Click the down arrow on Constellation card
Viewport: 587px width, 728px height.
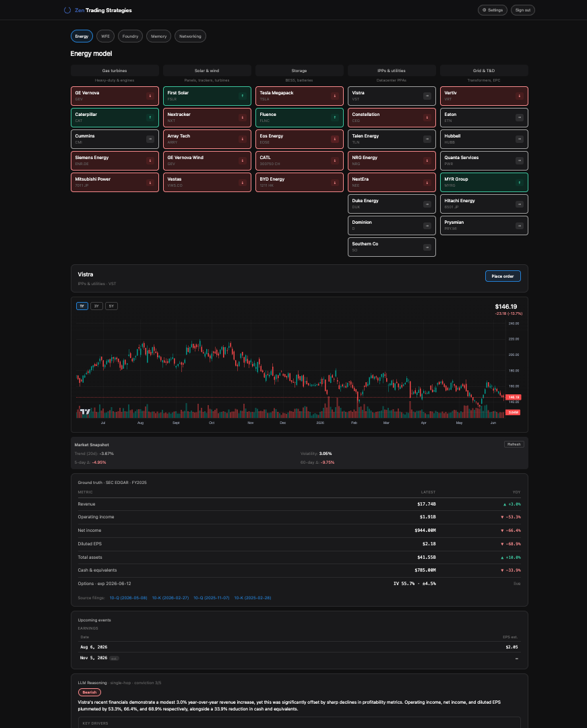coord(427,117)
